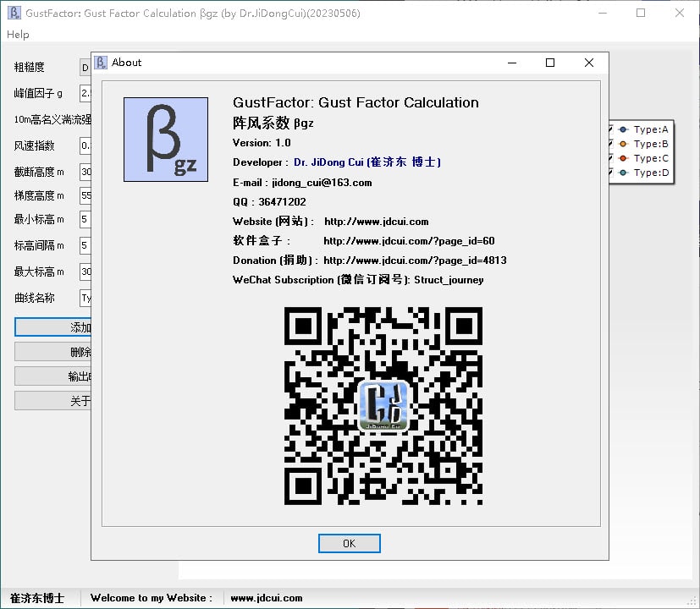The image size is (700, 609).
Task: Open the 粗糙度 roughness dropdown
Action: tap(85, 68)
